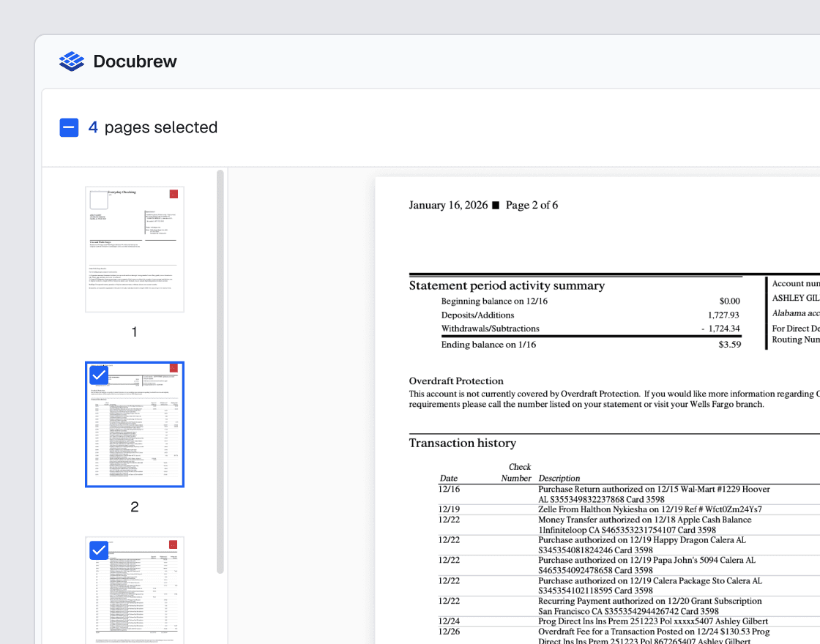Click the '4 pages selected' label
The image size is (820, 644).
coord(153,127)
